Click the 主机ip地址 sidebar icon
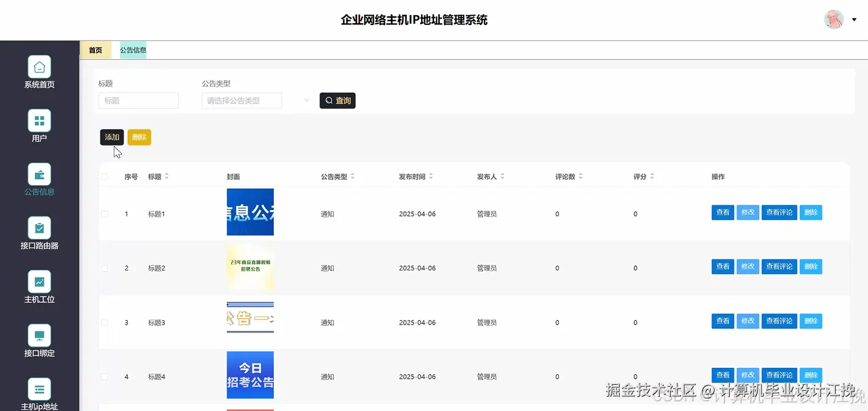This screenshot has width=868, height=411. coord(39,389)
